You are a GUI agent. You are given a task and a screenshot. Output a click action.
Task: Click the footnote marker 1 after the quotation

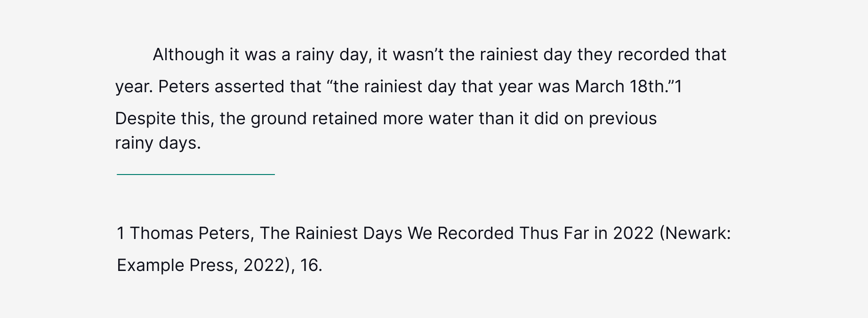[678, 87]
